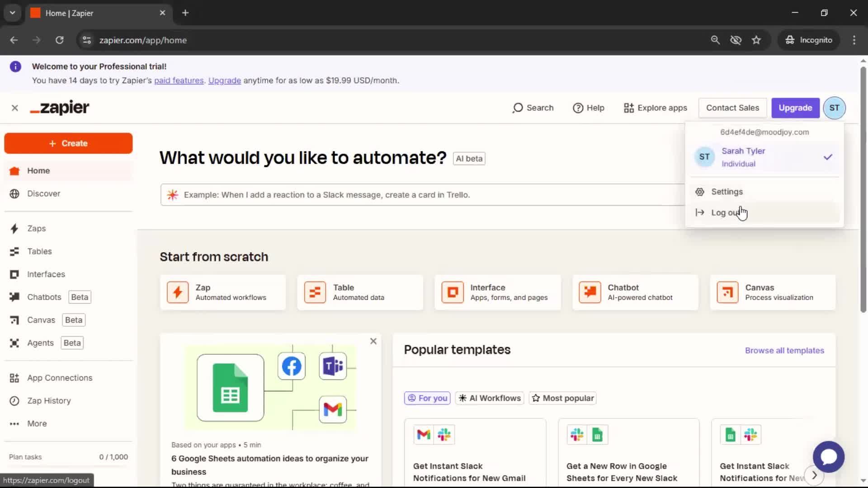Toggle the ST account avatar menu
This screenshot has height=488, width=868.
click(834, 108)
